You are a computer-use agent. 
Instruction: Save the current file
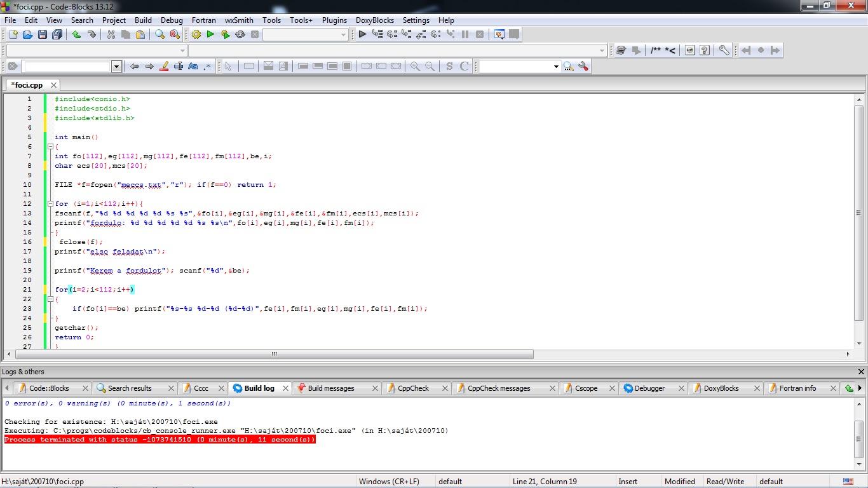pos(42,34)
